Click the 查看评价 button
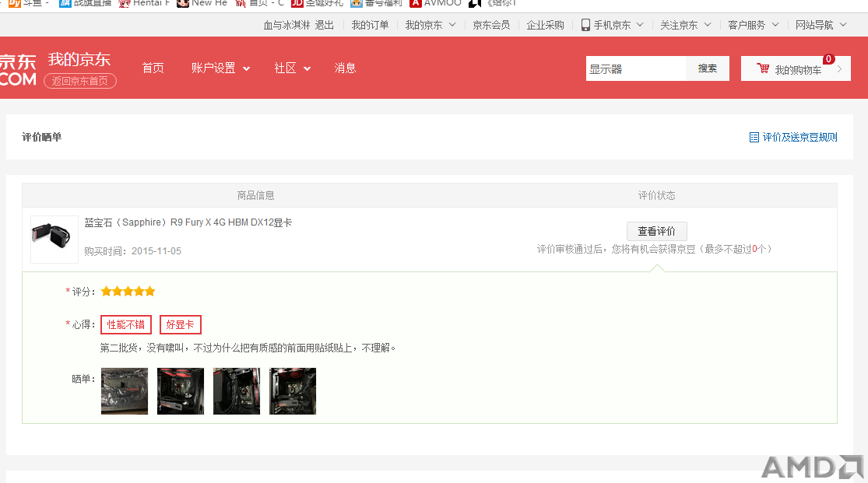The height and width of the screenshot is (483, 868). (656, 231)
